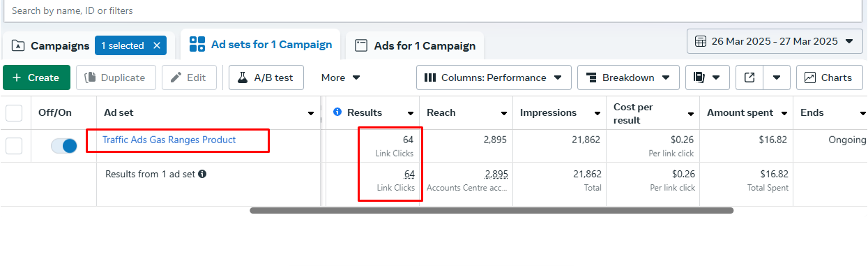Click the horizontal table scrollbar
Image resolution: width=868 pixels, height=266 pixels.
[x=492, y=210]
